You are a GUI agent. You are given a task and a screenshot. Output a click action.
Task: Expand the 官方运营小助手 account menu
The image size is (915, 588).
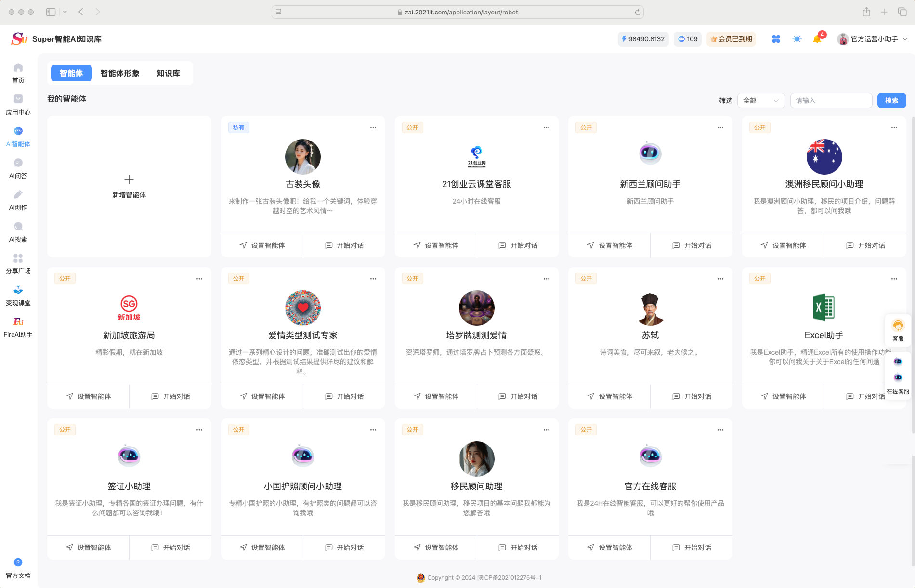873,39
